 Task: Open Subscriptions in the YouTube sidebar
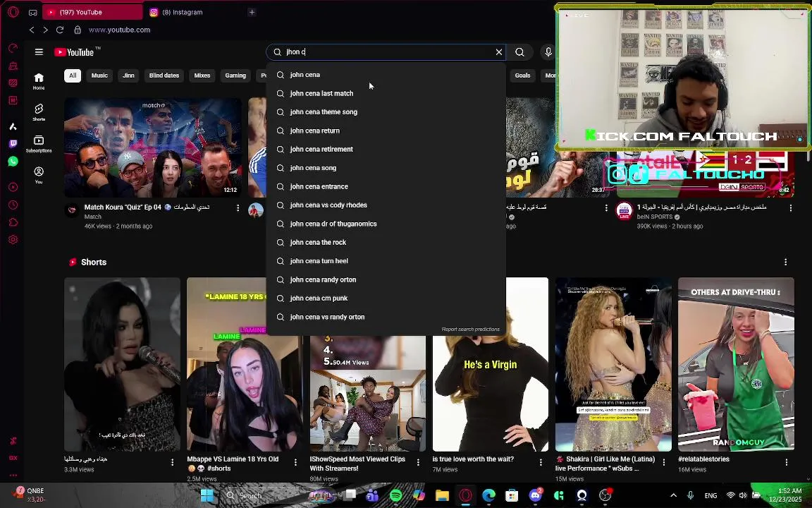coord(39,144)
